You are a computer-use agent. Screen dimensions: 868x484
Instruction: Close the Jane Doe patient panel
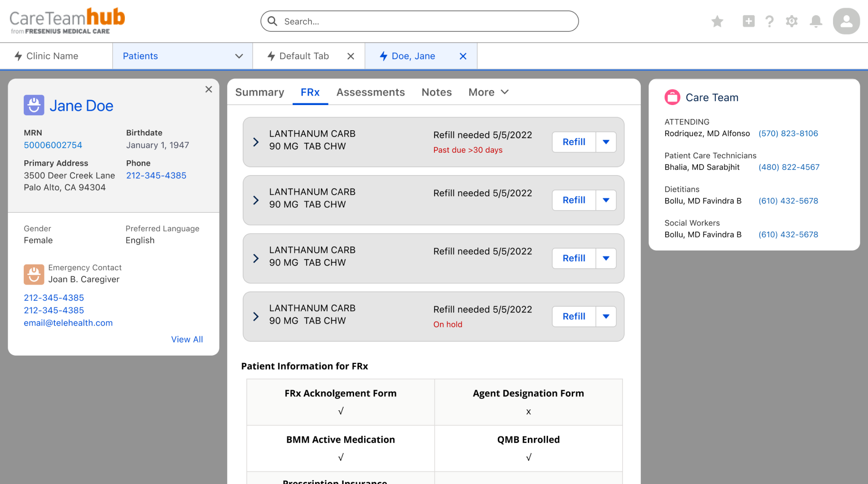(209, 89)
